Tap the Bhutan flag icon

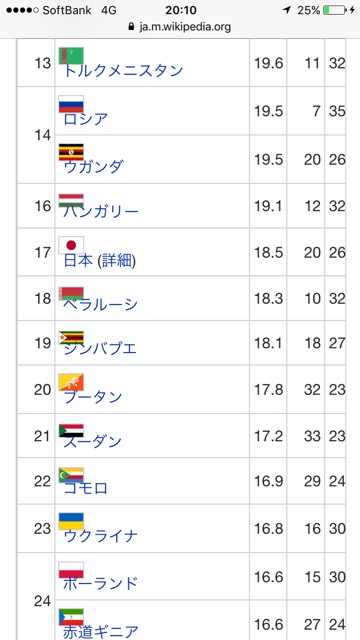71,382
